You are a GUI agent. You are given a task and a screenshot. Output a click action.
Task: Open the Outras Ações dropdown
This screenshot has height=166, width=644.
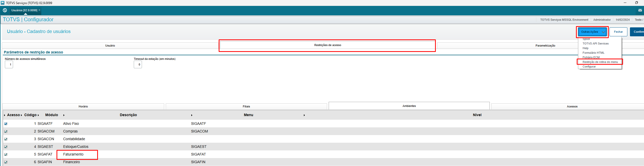(592, 32)
